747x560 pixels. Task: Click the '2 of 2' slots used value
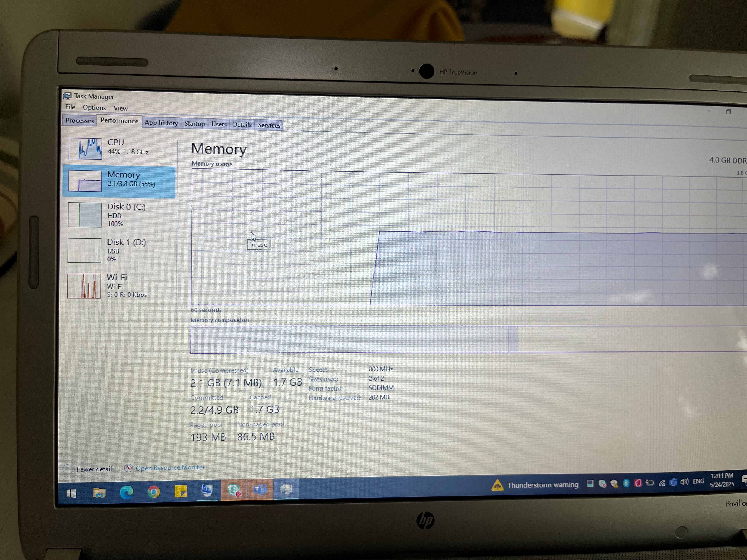pos(376,378)
